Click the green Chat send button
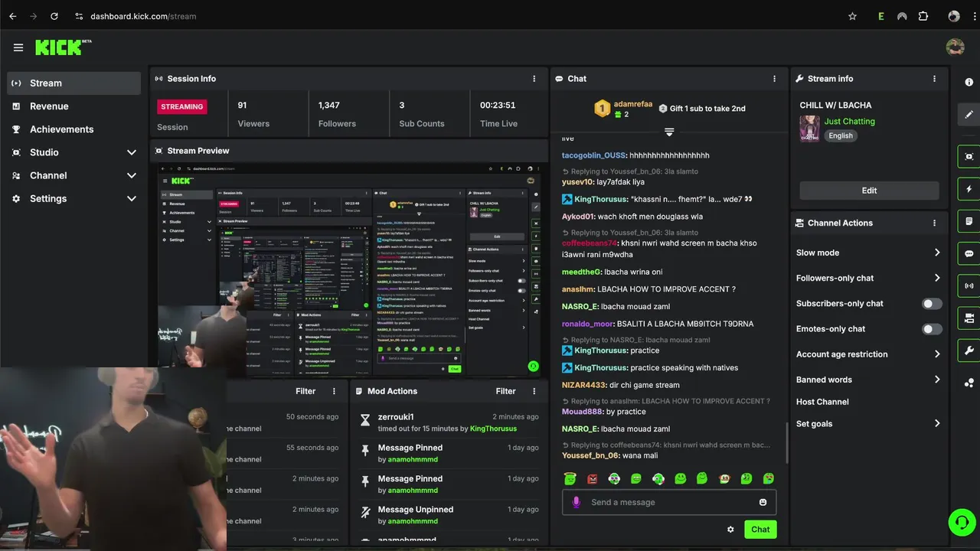 760,530
